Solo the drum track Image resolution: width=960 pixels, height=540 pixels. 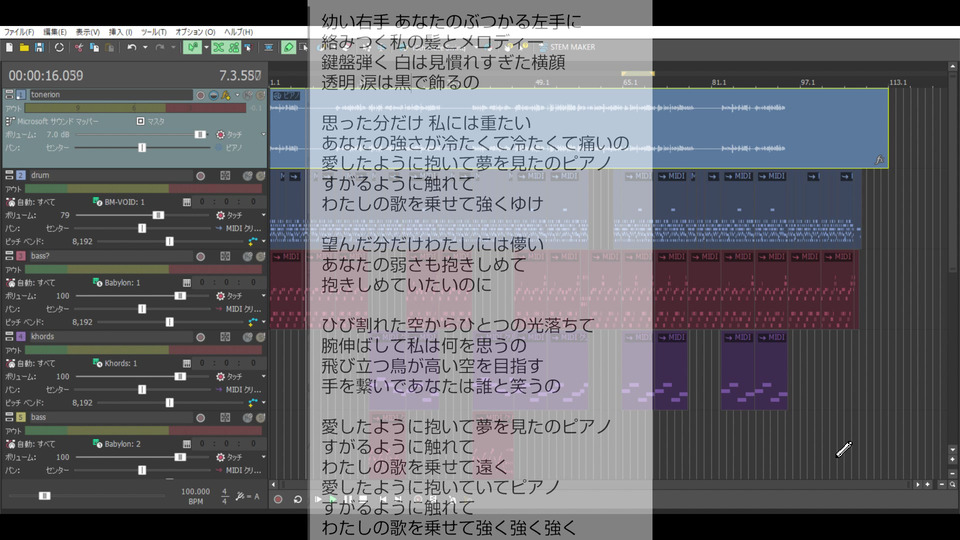tap(260, 176)
